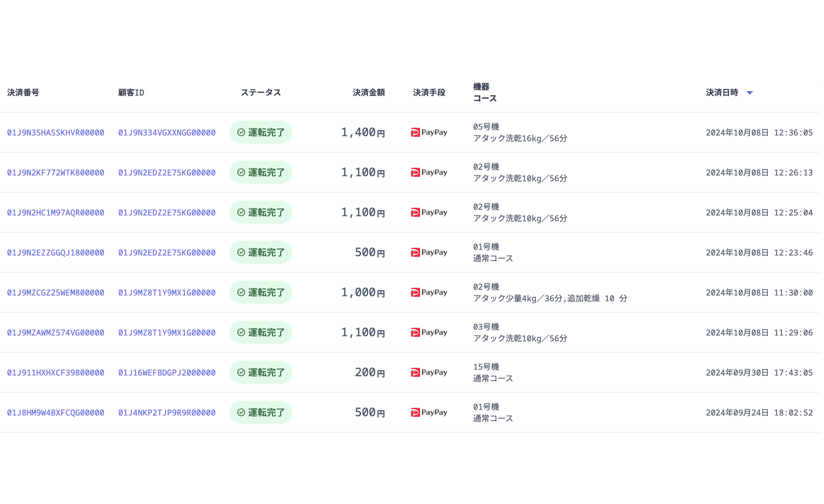824x504 pixels.
Task: Open payment detail link 01J9N35HASSKHVR00000
Action: (55, 132)
